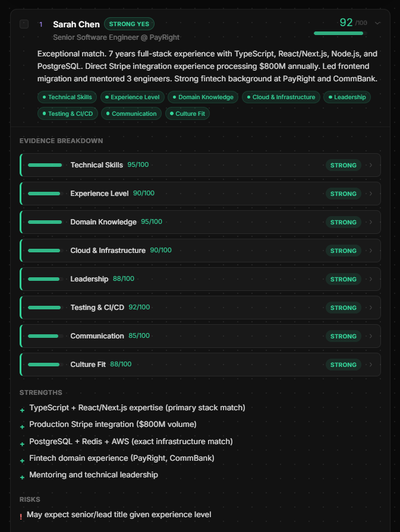Select the Cloud & Infrastructure tag chip

point(281,97)
